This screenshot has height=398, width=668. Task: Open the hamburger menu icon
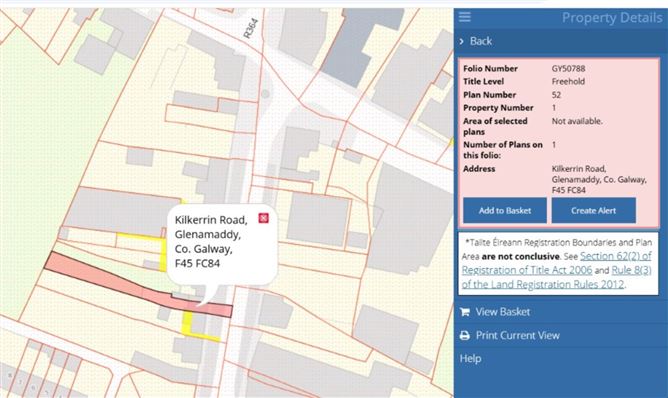465,17
